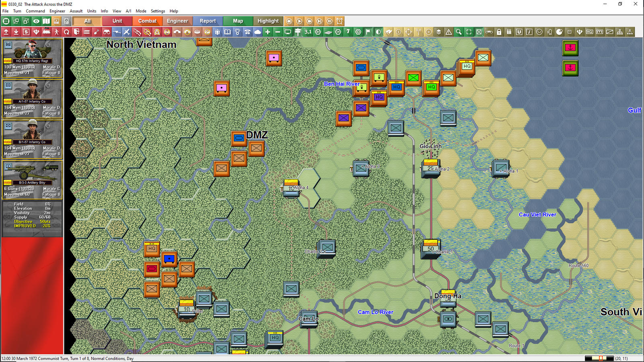The image size is (644, 362).
Task: Open the Mode menu
Action: click(141, 11)
